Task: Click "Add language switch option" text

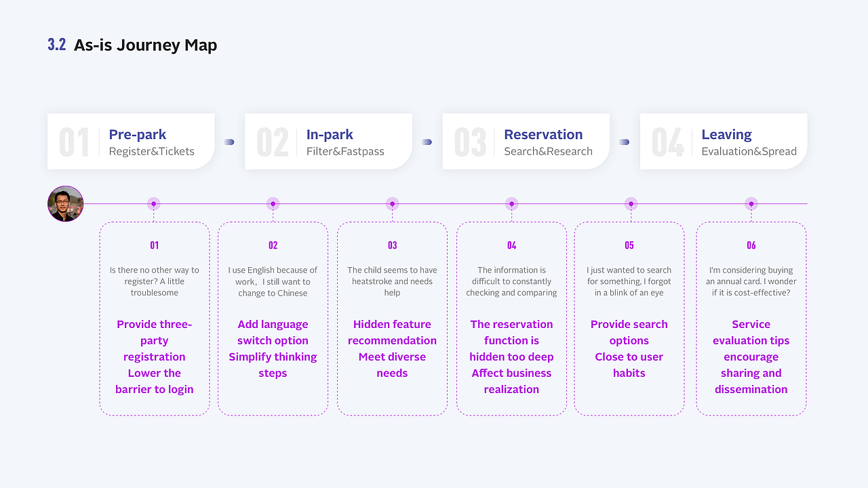Action: point(273,332)
